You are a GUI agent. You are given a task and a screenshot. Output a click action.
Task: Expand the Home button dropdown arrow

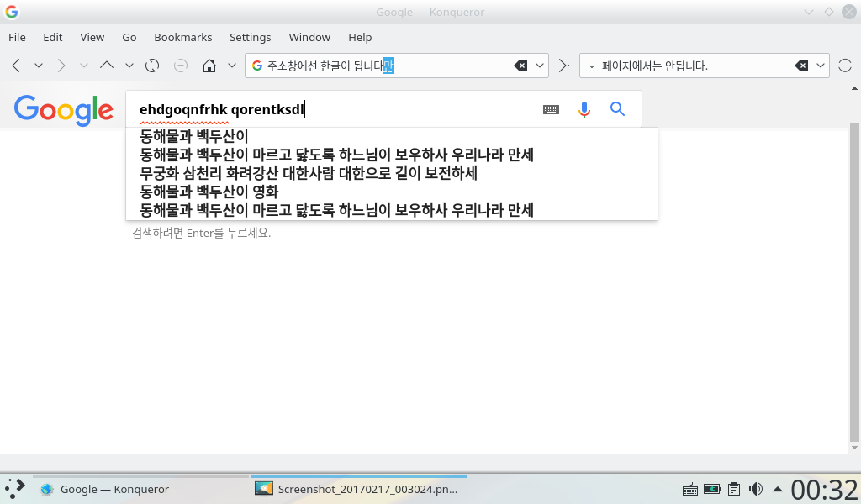(x=232, y=66)
